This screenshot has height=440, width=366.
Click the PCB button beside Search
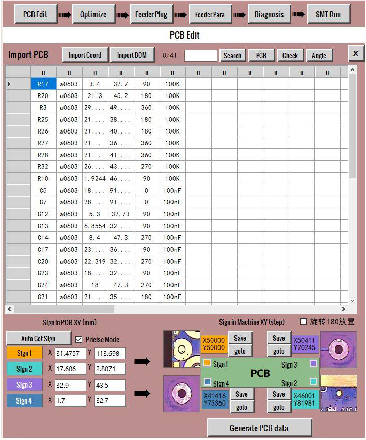coord(261,55)
